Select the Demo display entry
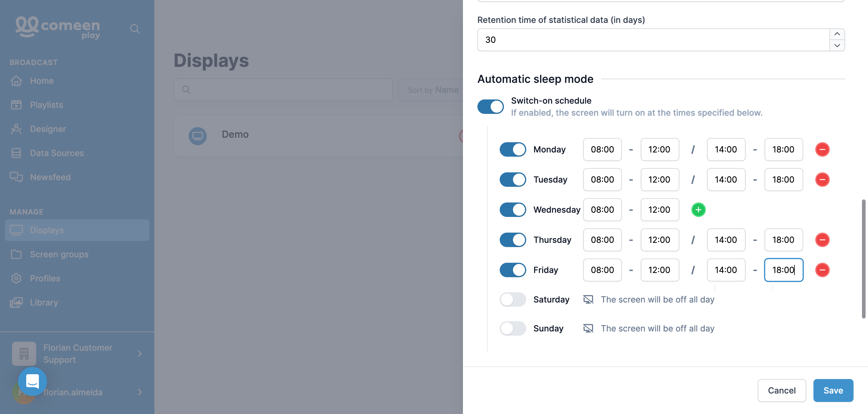This screenshot has height=414, width=868. 318,136
